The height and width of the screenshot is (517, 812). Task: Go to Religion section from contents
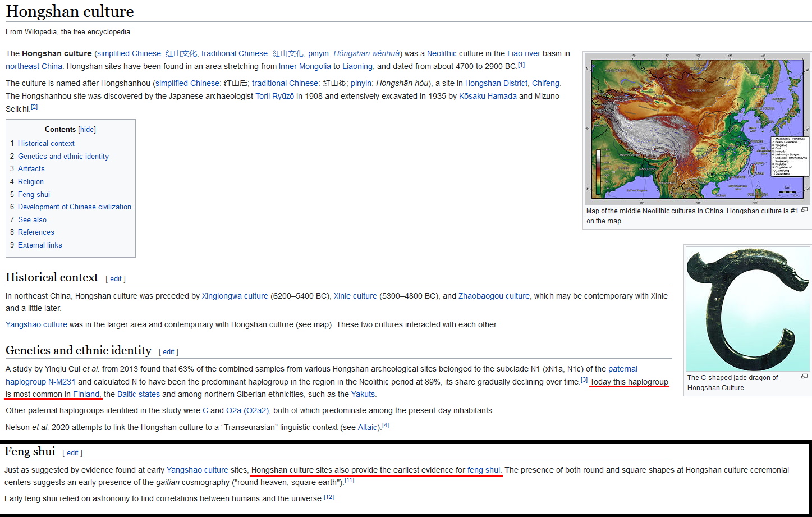point(31,182)
